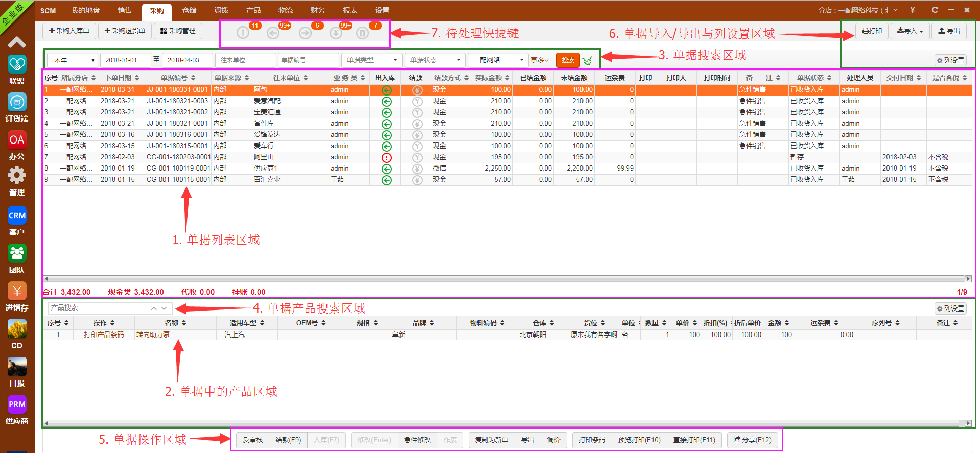Open the OA 办公 sidebar icon
Image resolution: width=980 pixels, height=453 pixels.
coord(17,140)
